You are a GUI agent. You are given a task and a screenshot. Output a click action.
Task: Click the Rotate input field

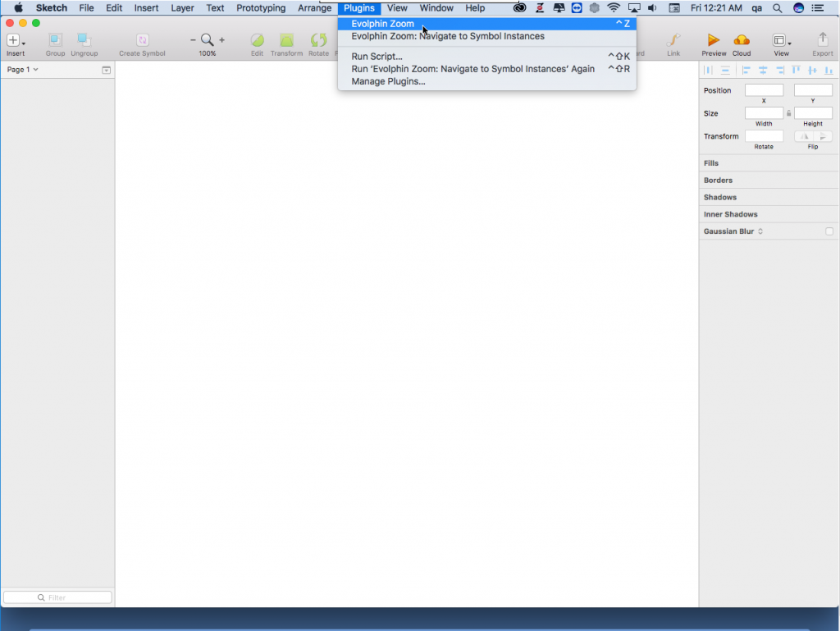tap(764, 136)
